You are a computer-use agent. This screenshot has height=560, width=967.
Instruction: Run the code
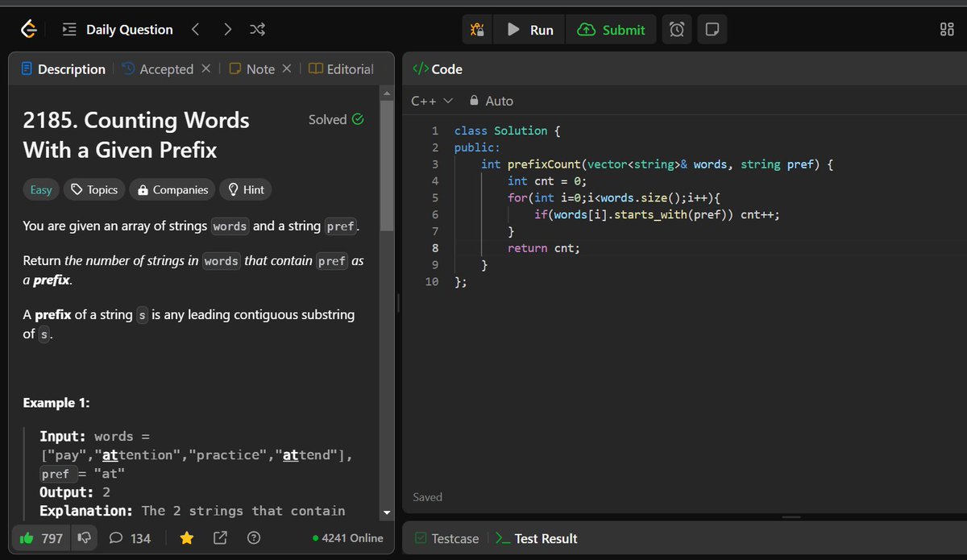tap(529, 30)
